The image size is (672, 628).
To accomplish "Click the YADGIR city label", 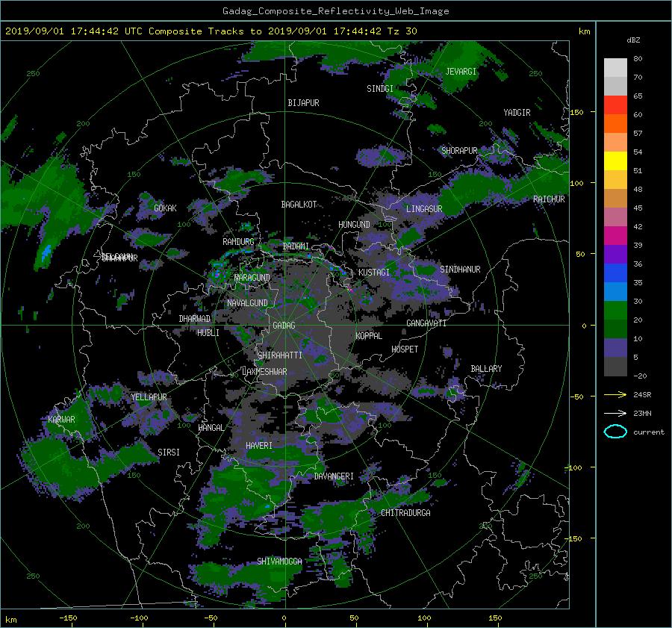I will (517, 113).
